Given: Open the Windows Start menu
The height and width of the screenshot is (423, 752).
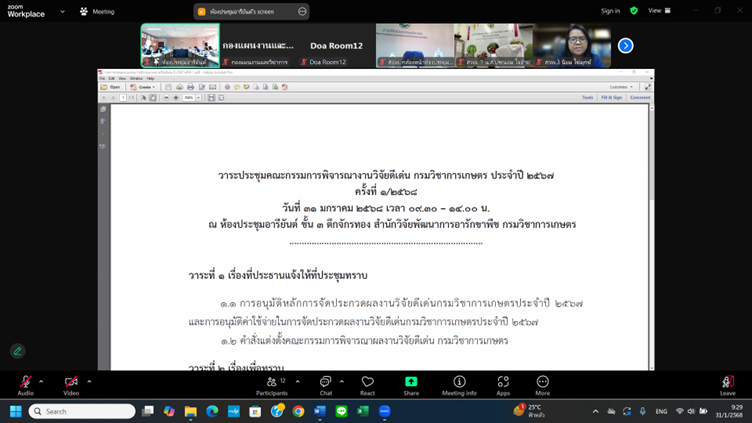Looking at the screenshot, I should 16,411.
